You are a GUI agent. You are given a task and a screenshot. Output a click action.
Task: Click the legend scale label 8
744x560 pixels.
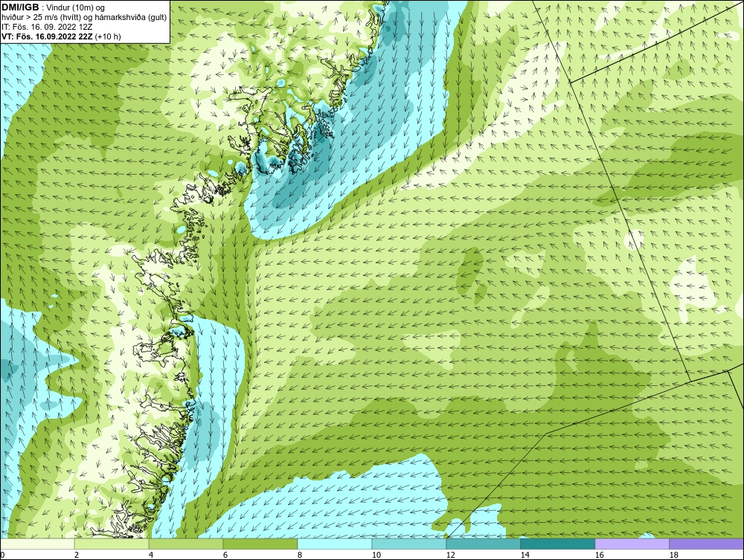pos(299,555)
